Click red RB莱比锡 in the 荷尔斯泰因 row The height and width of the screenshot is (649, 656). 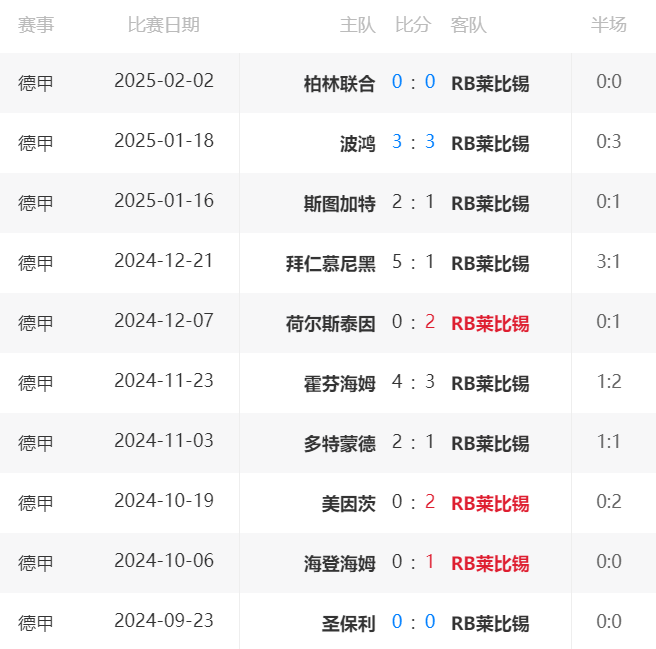coord(490,323)
